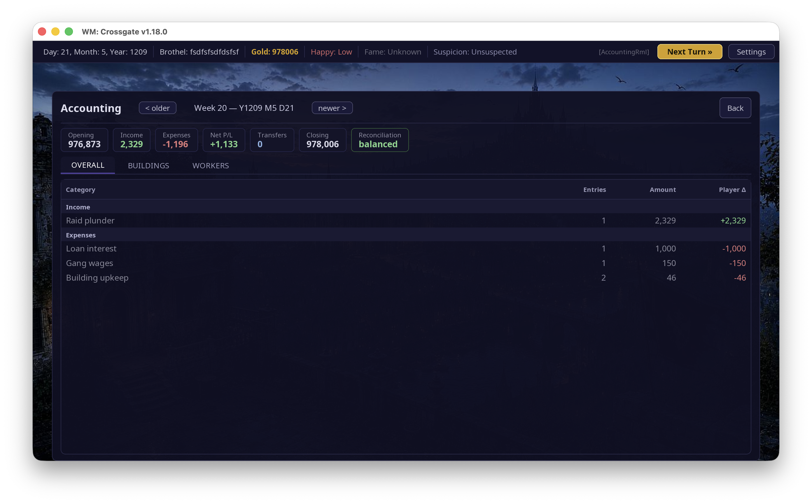Select the Net P/L card '+1,133'

(x=224, y=140)
